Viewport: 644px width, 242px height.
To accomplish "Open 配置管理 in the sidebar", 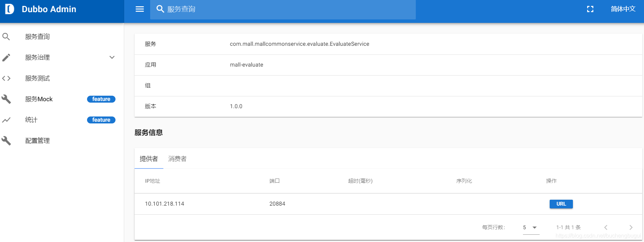I will pos(62,141).
